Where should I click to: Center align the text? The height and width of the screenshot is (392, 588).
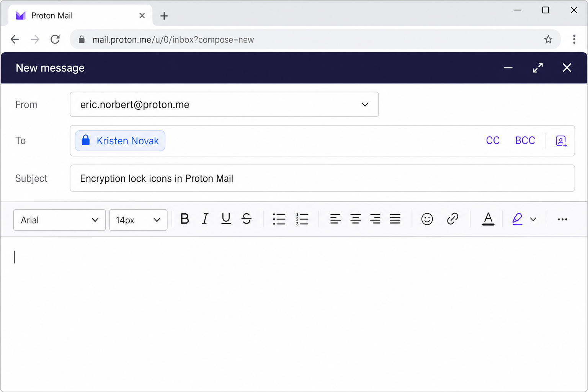coord(355,219)
